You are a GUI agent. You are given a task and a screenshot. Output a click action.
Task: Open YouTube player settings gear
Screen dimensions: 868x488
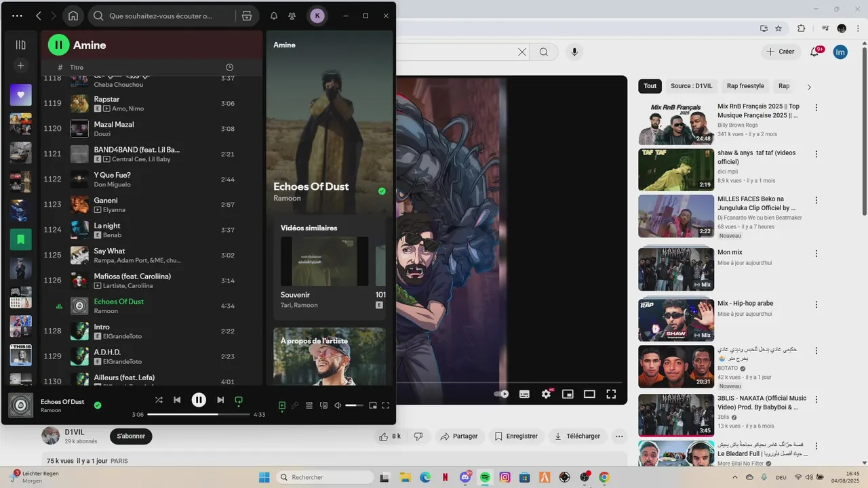pos(547,394)
